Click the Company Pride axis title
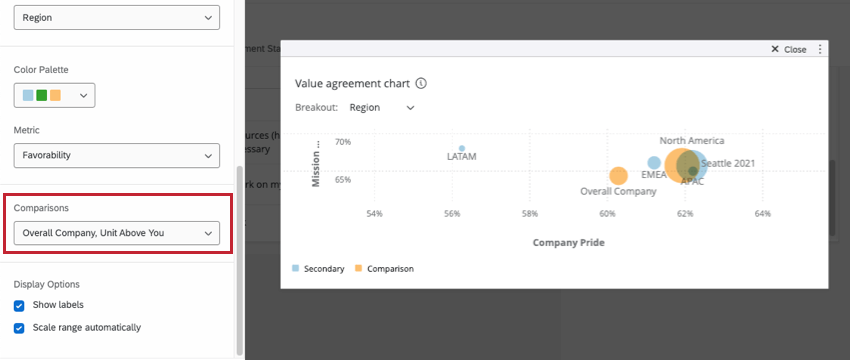Image resolution: width=850 pixels, height=360 pixels. (568, 242)
